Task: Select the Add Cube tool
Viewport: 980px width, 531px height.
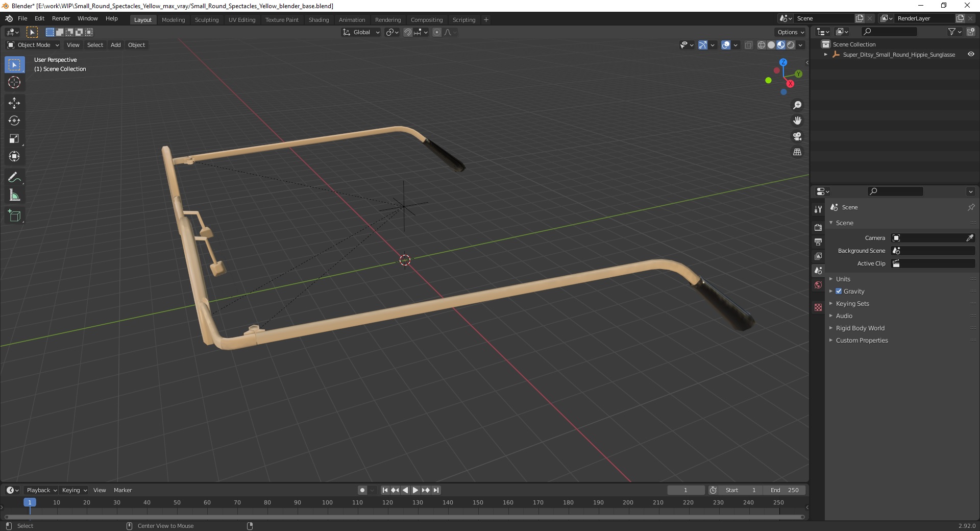Action: (14, 216)
